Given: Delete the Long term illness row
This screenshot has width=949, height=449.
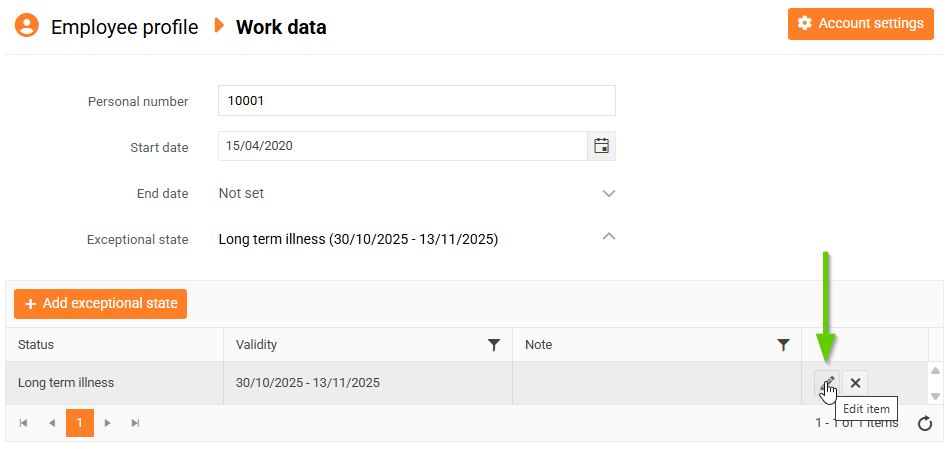Looking at the screenshot, I should [x=855, y=382].
